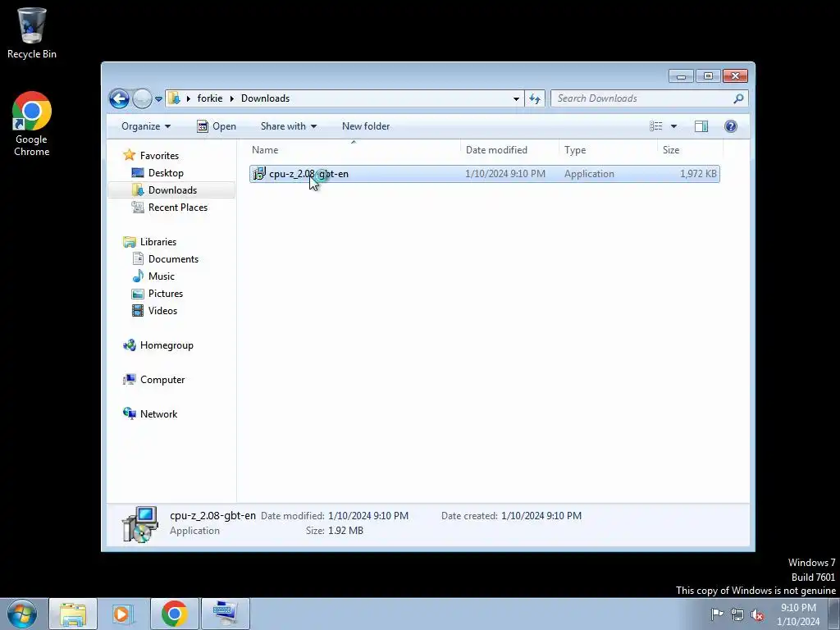Open Windows Help question mark
Screen dimensions: 840x630
coord(731,126)
